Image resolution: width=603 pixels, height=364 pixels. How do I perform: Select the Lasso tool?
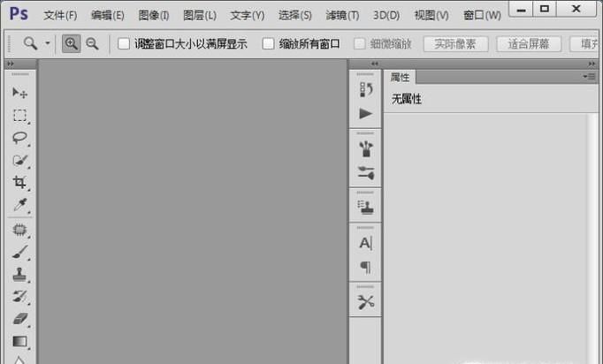(20, 138)
